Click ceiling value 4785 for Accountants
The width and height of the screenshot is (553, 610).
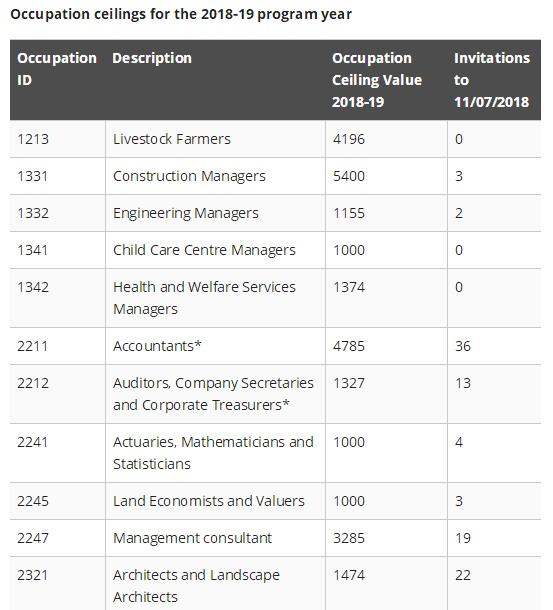pos(349,346)
